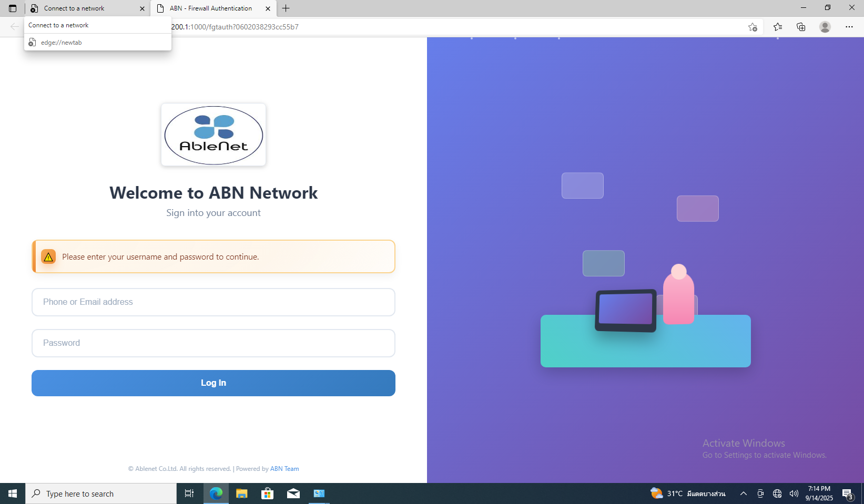This screenshot has width=864, height=504.
Task: Click the AbleNet logo image
Action: tap(214, 135)
